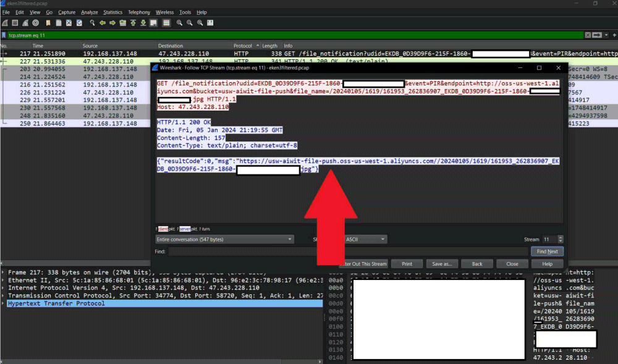This screenshot has height=364, width=618.
Task: Open the Capture menu
Action: [x=67, y=12]
